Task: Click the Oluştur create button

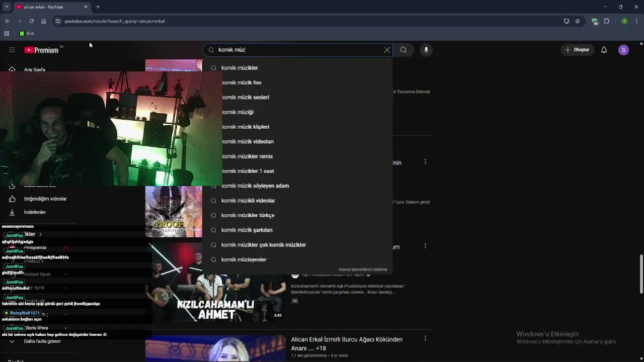Action: [x=577, y=50]
